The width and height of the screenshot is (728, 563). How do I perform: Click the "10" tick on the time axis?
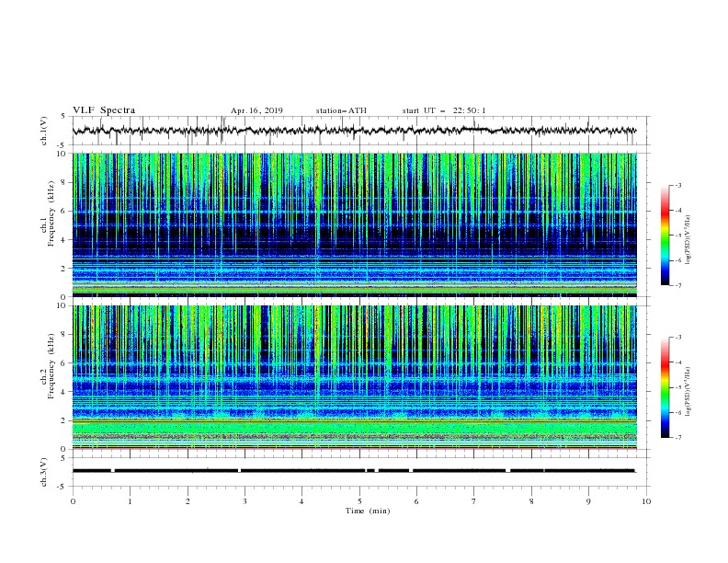coord(646,501)
